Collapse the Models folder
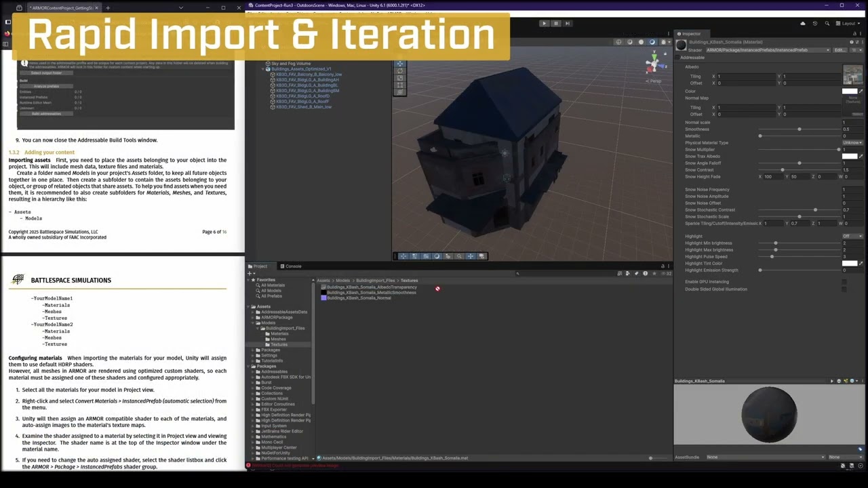The width and height of the screenshot is (868, 488). click(253, 323)
